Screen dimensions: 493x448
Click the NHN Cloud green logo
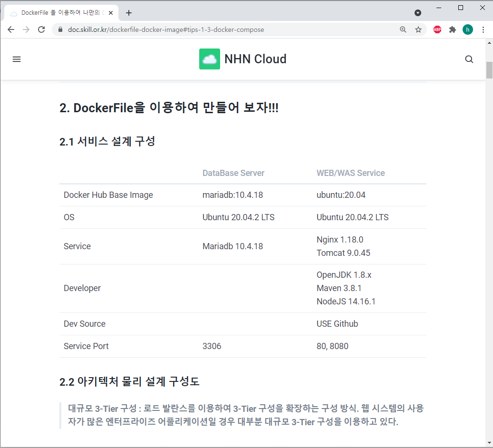click(x=209, y=59)
